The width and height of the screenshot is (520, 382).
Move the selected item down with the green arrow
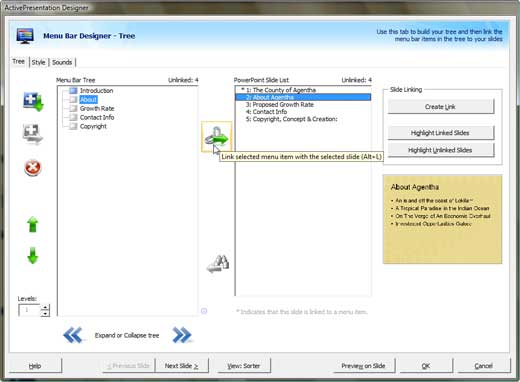tap(33, 255)
